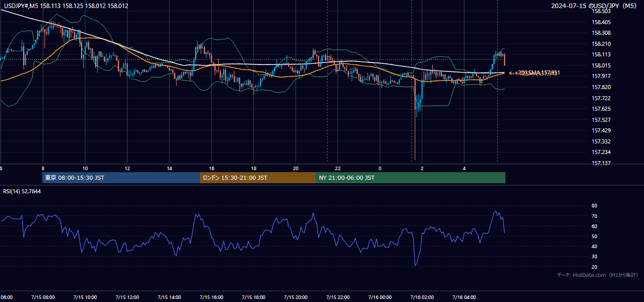Screen dimensions: 644x302
Task: Click RSI scale level 80
Action: (594, 206)
